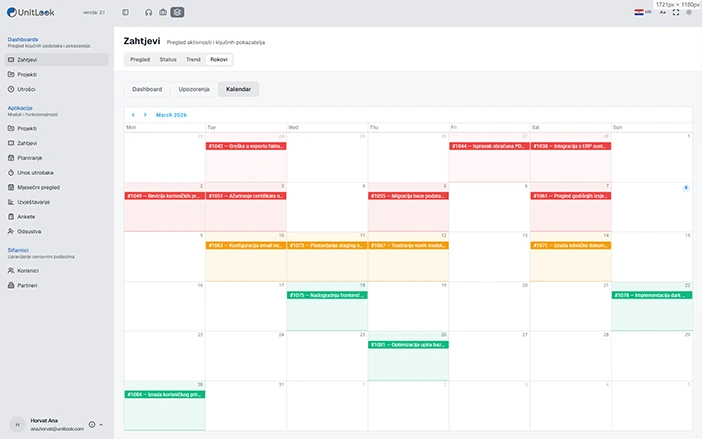Screen dimensions: 702x439
Task: Open event #1078 Implementacija dark
Action: coord(652,295)
